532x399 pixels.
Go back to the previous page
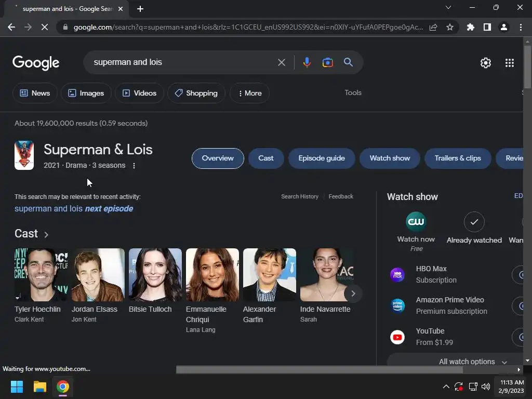click(11, 27)
